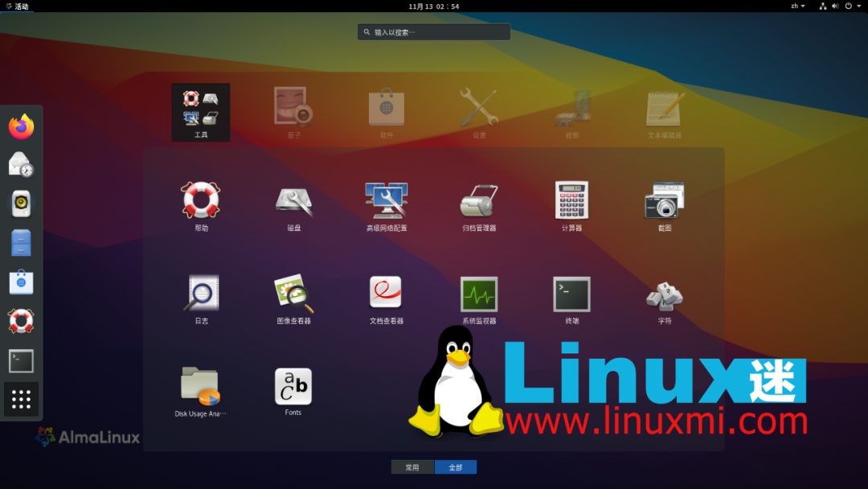This screenshot has width=868, height=489.
Task: Open the clock and calendar menu
Action: (434, 6)
